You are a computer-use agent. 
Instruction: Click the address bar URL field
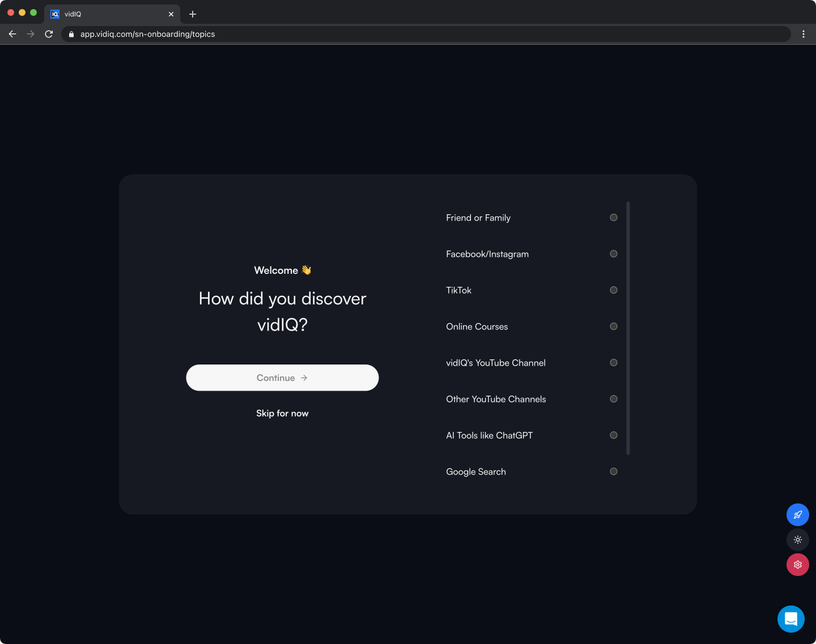397,34
